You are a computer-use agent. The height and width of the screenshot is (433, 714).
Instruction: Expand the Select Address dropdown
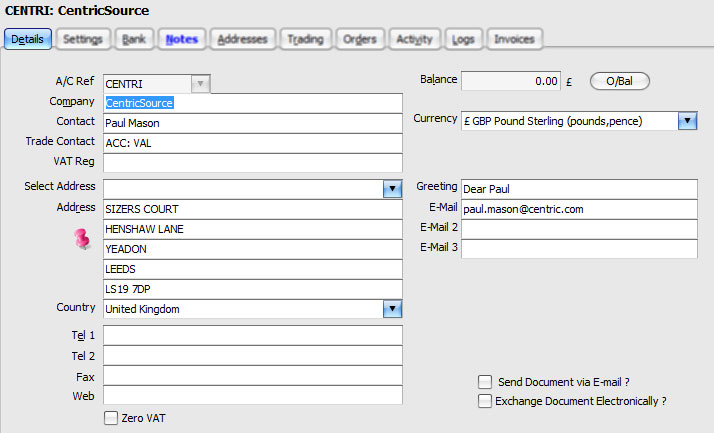[x=392, y=188]
